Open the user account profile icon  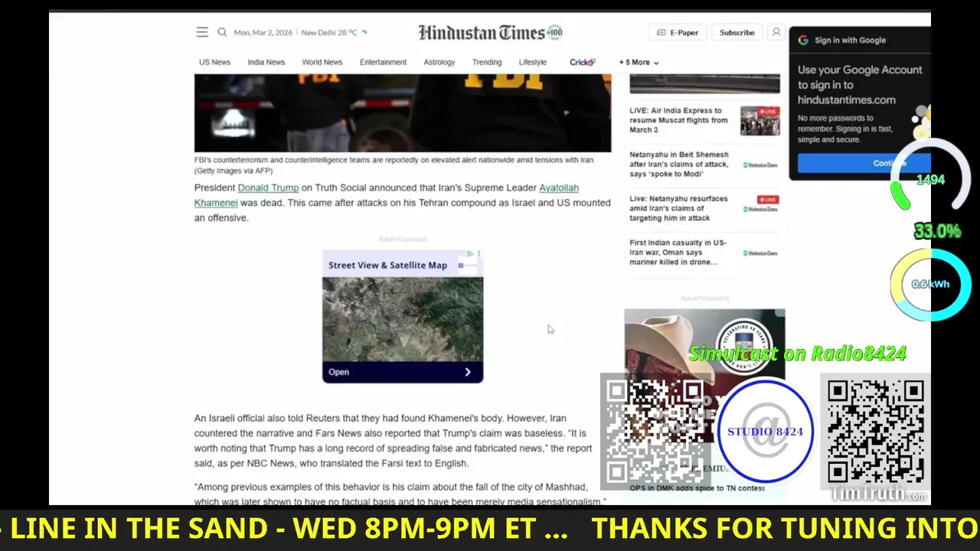[x=776, y=32]
